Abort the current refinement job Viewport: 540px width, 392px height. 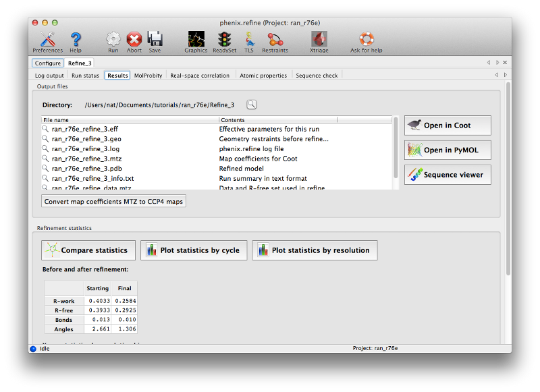point(134,39)
